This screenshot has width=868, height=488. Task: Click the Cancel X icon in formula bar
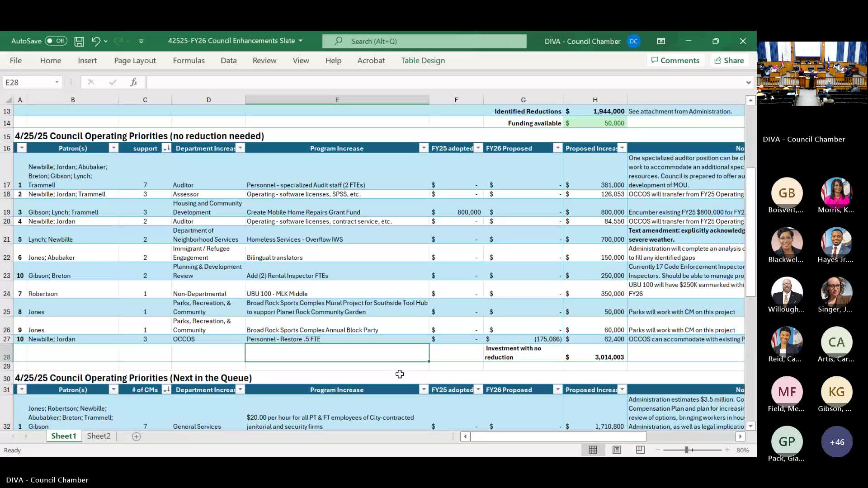pyautogui.click(x=91, y=82)
